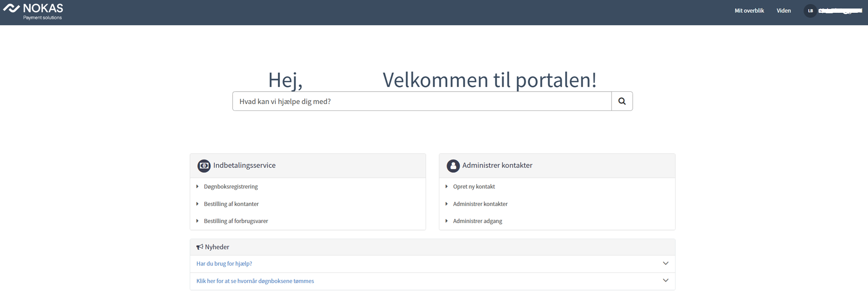The image size is (868, 297).
Task: Click the LB user avatar circle
Action: [810, 11]
